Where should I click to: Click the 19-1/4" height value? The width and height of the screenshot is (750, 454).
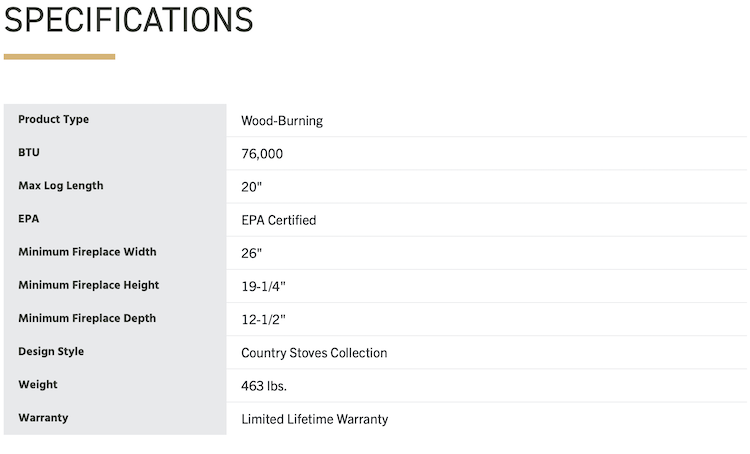(263, 286)
